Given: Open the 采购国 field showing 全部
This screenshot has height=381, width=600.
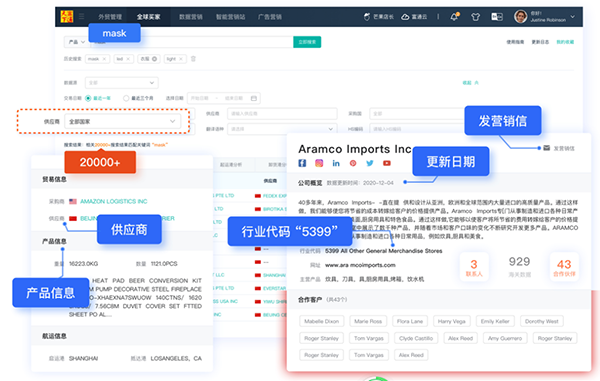Looking at the screenshot, I should (418, 114).
